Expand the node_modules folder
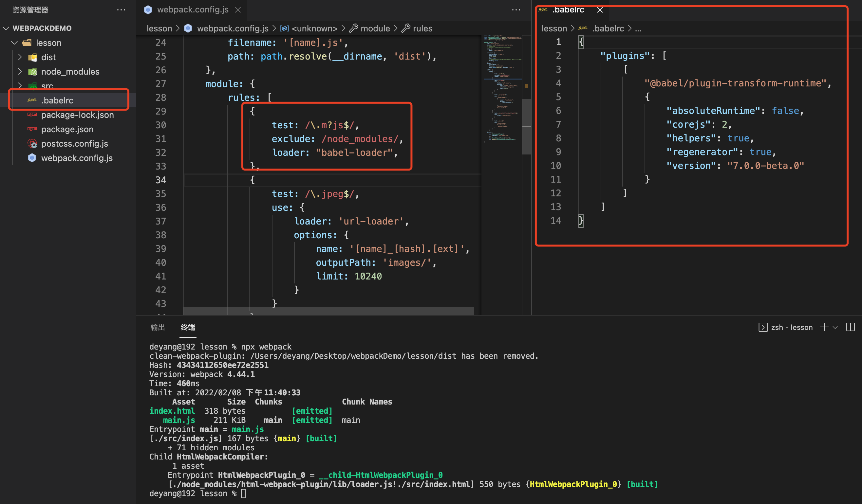Viewport: 862px width, 504px height. [20, 71]
